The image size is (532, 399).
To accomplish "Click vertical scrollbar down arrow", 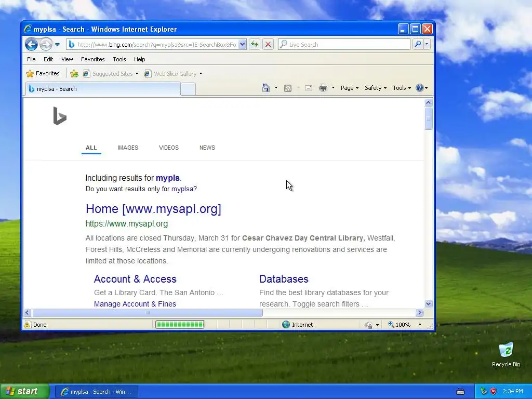I will coord(428,303).
